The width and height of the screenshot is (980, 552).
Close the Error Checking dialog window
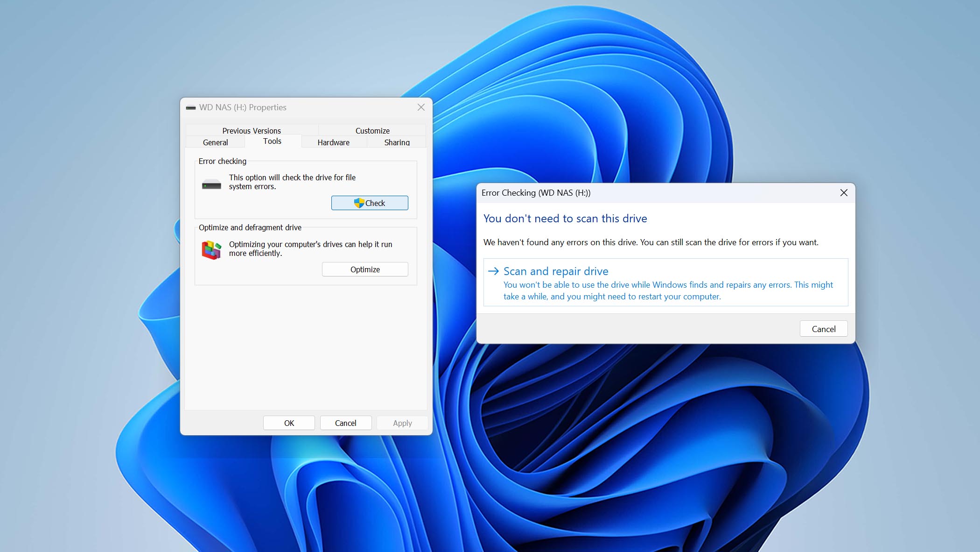pyautogui.click(x=844, y=193)
